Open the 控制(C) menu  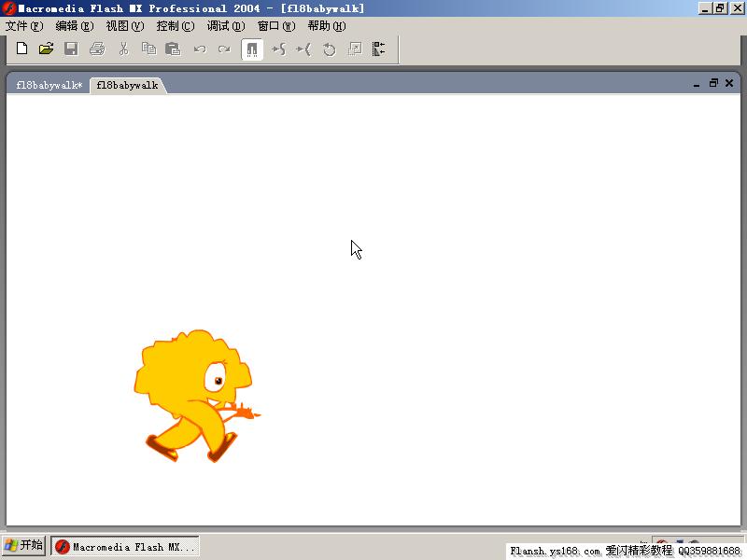point(176,26)
